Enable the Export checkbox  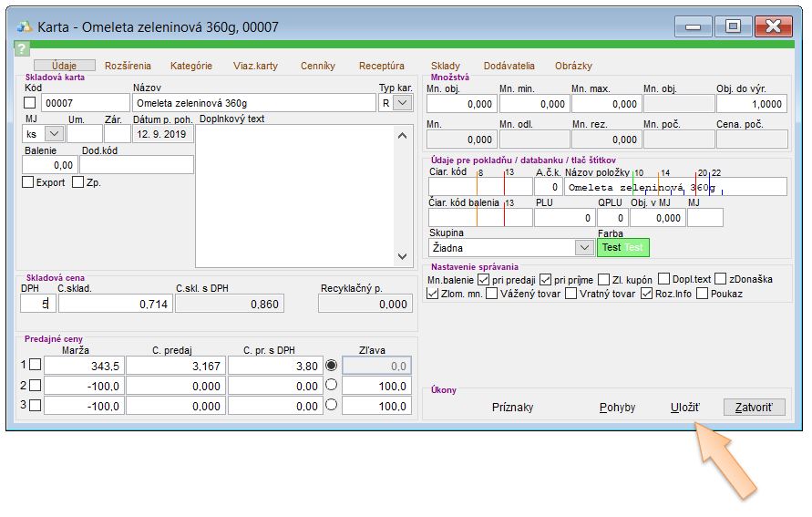[x=28, y=182]
